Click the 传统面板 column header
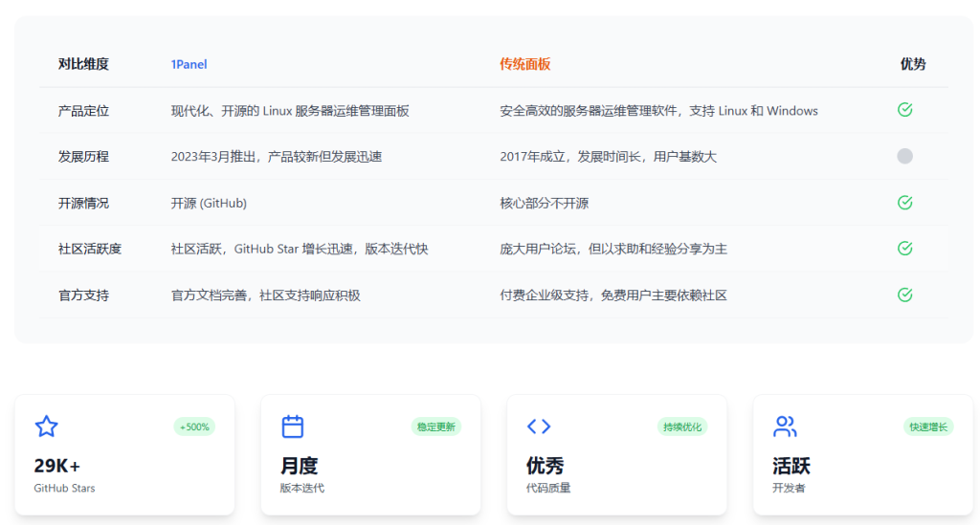Viewport: 980px width, 525px height. [x=524, y=64]
